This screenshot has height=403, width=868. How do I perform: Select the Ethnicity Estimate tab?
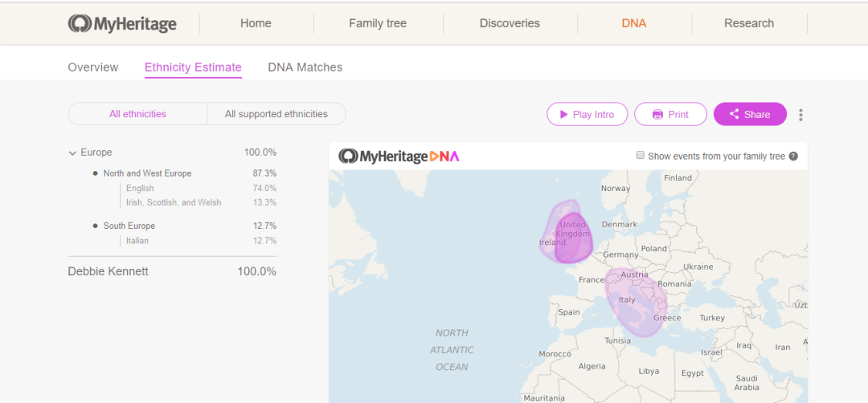(x=193, y=67)
